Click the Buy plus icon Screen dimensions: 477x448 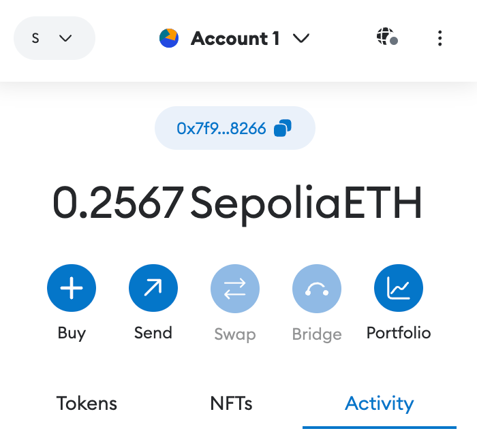coord(72,288)
